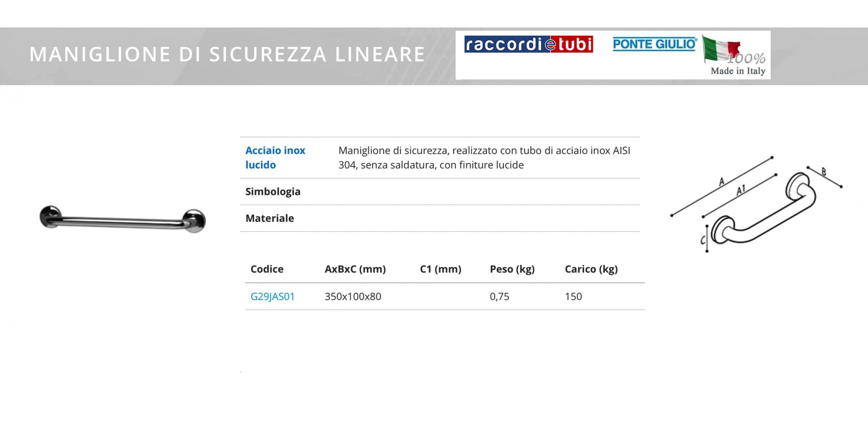Expand the Simbologia row

[x=273, y=191]
